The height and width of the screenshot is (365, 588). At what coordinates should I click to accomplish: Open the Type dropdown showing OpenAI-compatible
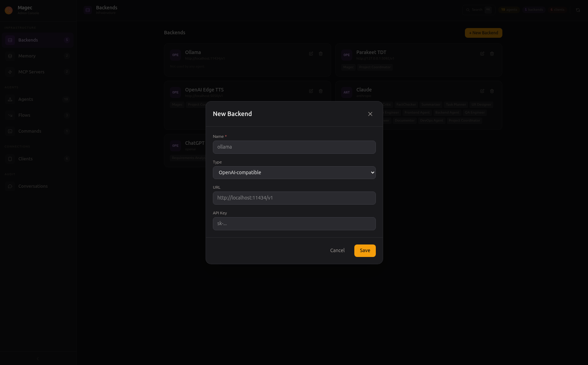pos(294,172)
